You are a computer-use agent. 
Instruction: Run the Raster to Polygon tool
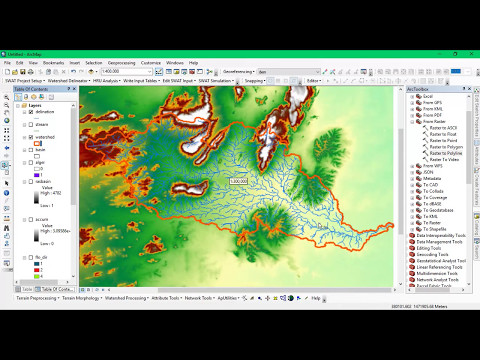pyautogui.click(x=446, y=147)
